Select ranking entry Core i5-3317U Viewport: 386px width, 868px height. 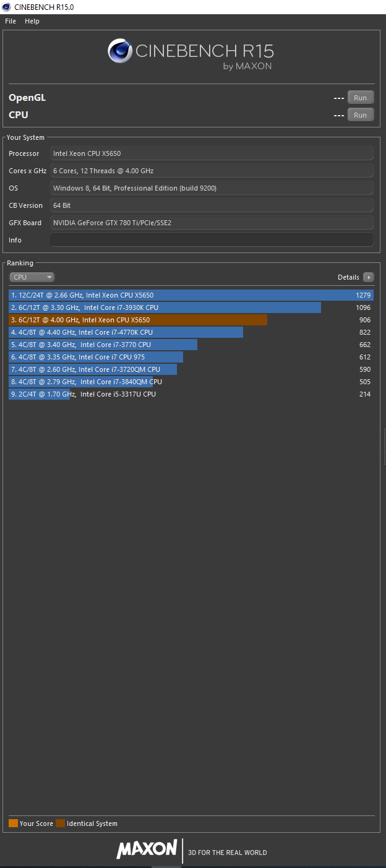[191, 394]
